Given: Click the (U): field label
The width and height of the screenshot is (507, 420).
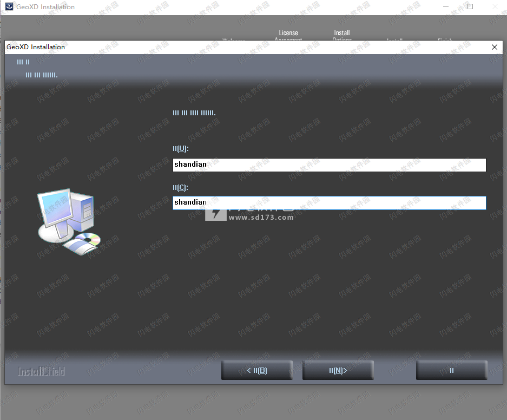Looking at the screenshot, I should pos(180,148).
